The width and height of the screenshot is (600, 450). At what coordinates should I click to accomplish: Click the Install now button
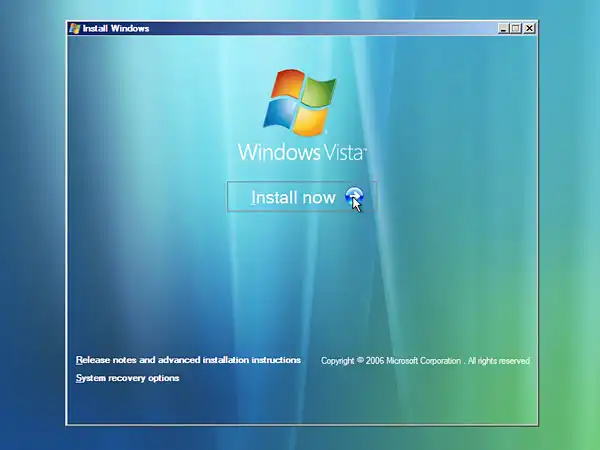pyautogui.click(x=293, y=197)
